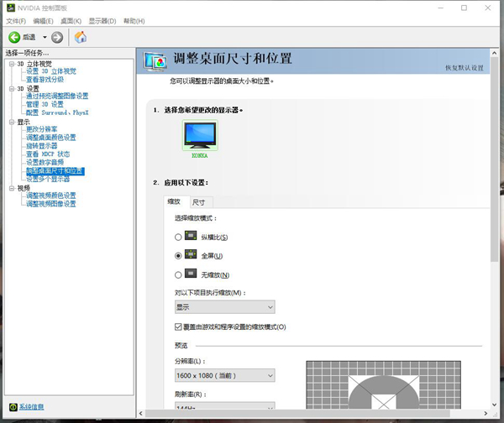Open 设置多个显示器 task
Screen dimensions: 504x423
click(x=48, y=179)
